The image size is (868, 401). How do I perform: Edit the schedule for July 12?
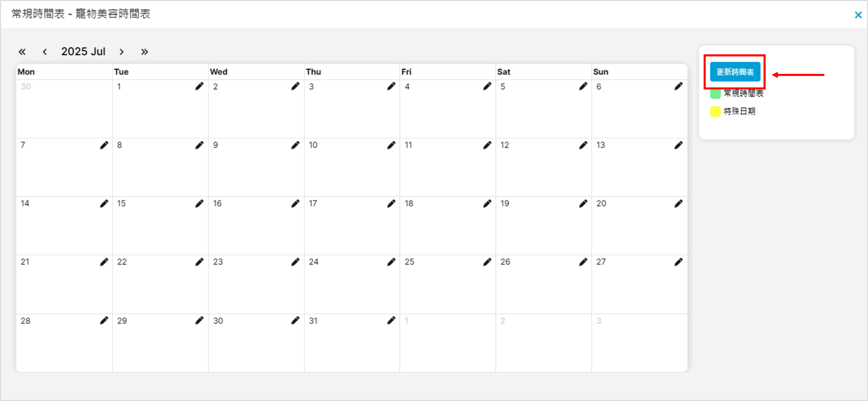point(583,145)
